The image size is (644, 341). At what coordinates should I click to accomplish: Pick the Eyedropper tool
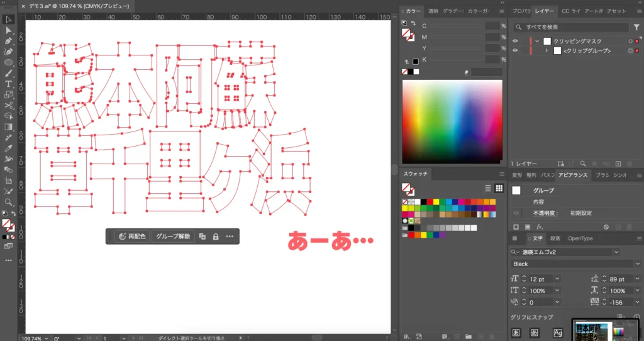[x=9, y=148]
